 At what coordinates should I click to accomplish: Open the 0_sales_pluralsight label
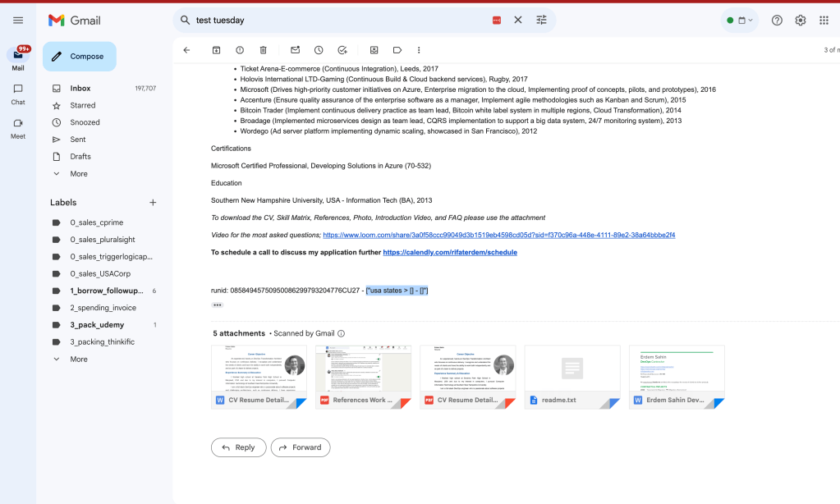click(103, 240)
